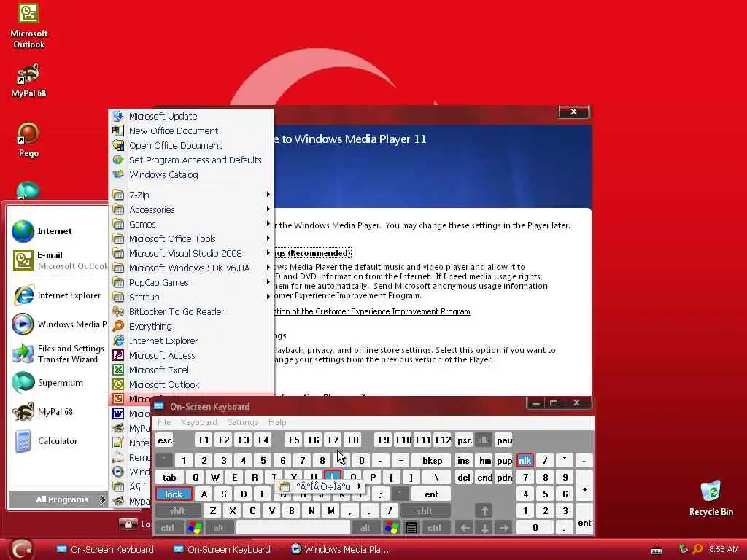Close the Windows Media Player 11 dialog
Screen dimensions: 747x560
[x=573, y=112]
